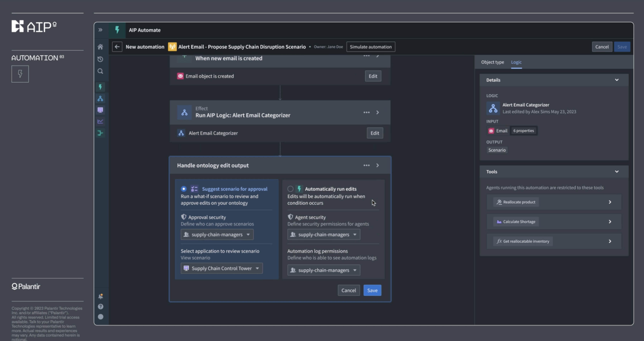Viewport: 644px width, 341px height.
Task: Click the user avatar circle in sidebar
Action: [x=100, y=317]
